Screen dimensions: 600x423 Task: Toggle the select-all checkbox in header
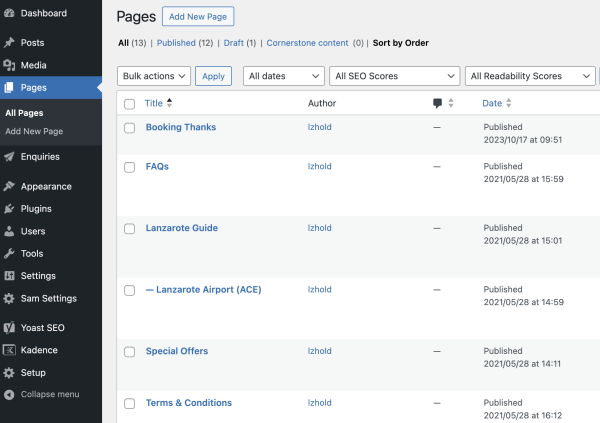point(129,104)
